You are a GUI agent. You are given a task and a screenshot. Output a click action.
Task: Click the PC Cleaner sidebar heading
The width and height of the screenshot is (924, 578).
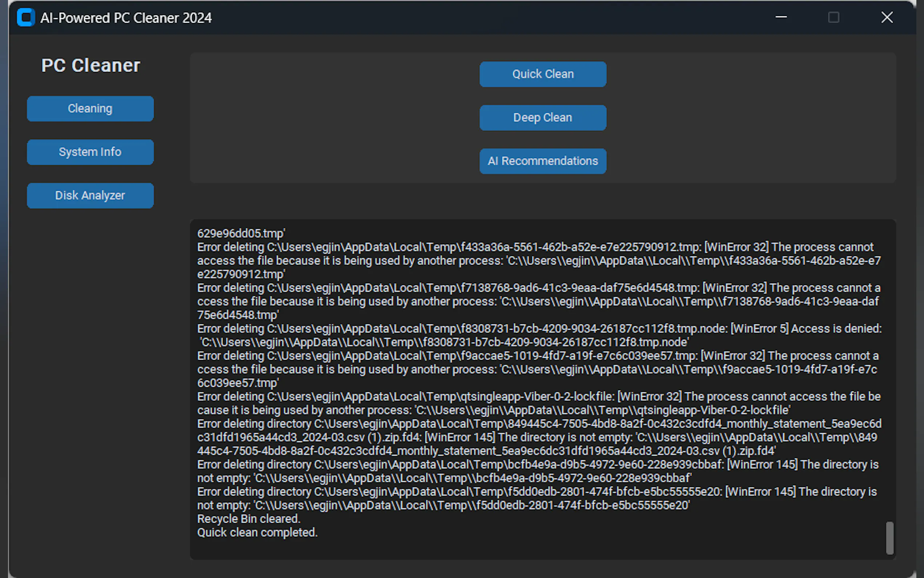91,66
